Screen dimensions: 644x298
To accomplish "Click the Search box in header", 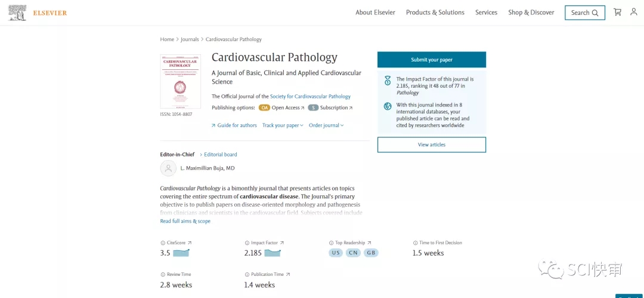I will click(x=584, y=13).
